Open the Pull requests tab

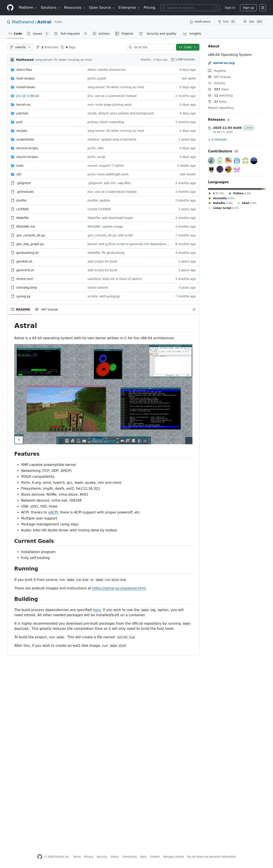pyautogui.click(x=71, y=34)
